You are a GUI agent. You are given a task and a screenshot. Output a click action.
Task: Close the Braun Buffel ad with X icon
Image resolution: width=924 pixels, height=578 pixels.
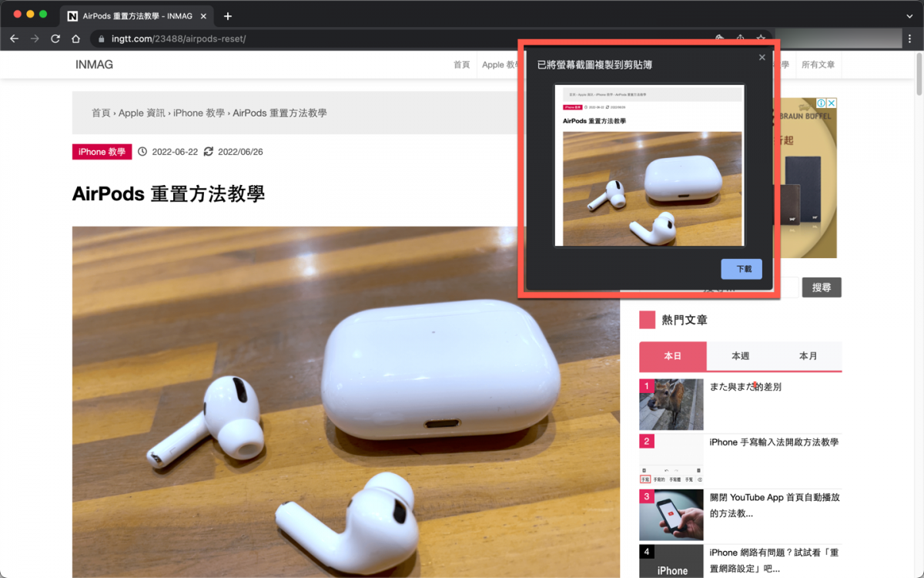pos(832,103)
